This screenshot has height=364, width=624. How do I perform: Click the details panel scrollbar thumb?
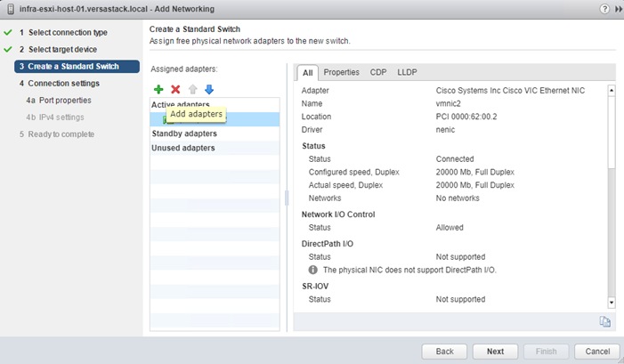[612, 132]
